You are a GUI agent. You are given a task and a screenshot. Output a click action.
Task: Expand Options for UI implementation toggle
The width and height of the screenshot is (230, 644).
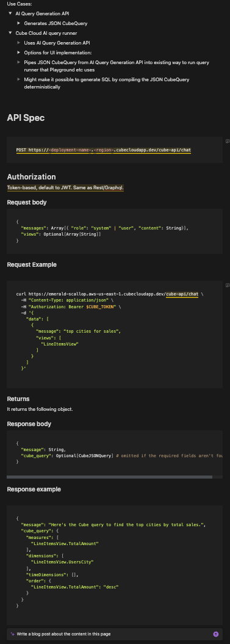18,52
